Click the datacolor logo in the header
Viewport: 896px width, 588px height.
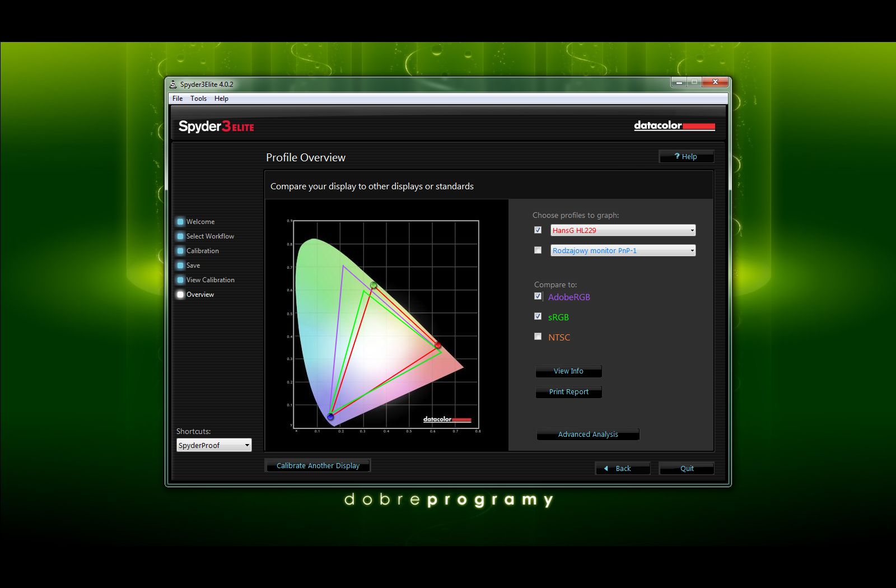(674, 125)
